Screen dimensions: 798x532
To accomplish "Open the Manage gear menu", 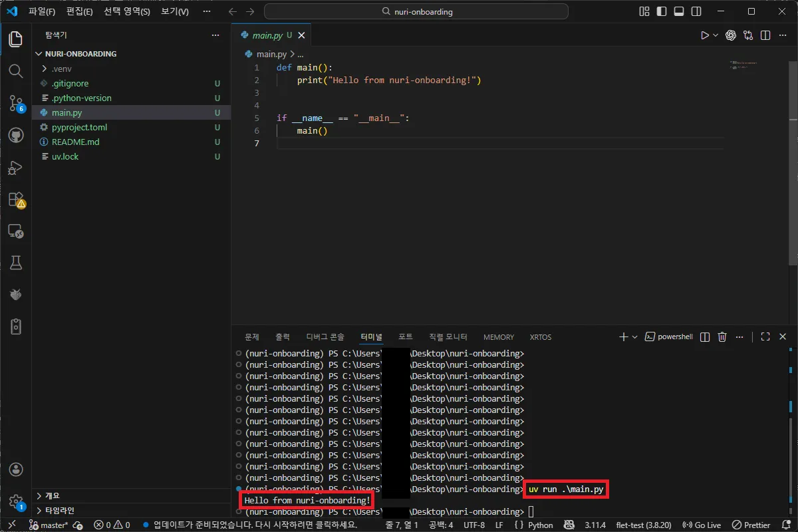I will point(15,502).
